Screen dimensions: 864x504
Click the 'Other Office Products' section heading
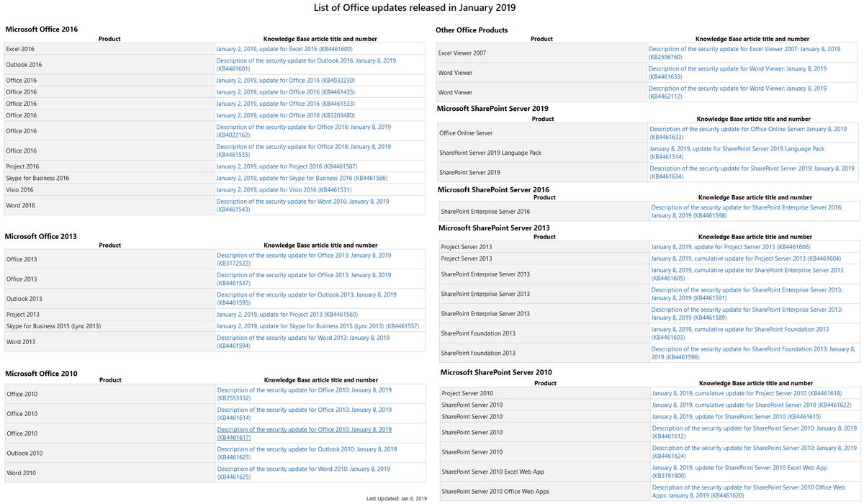pos(472,30)
